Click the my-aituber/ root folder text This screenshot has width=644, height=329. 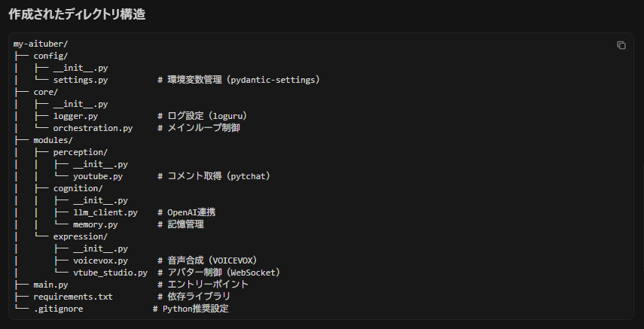41,44
